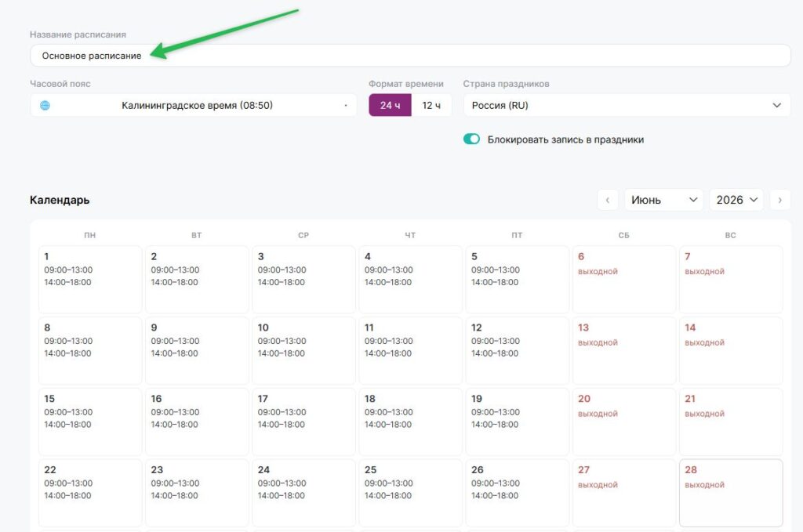Click June 25 day cell
This screenshot has width=803, height=532.
pos(410,493)
